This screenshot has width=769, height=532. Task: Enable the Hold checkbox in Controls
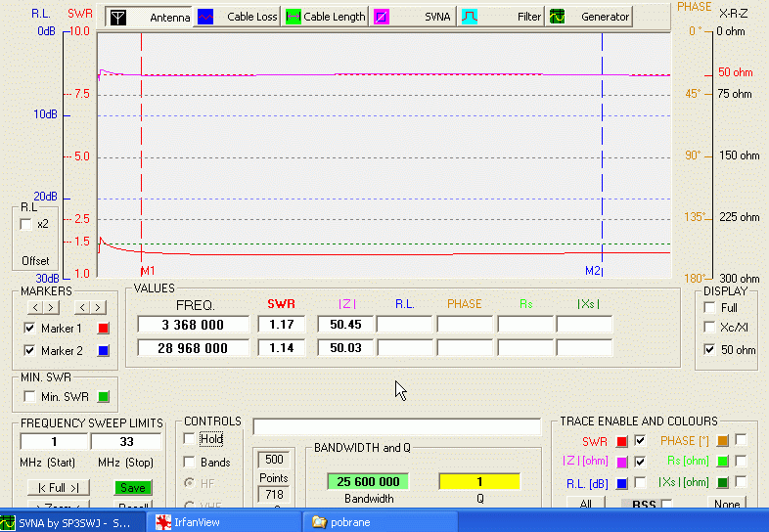pyautogui.click(x=190, y=439)
